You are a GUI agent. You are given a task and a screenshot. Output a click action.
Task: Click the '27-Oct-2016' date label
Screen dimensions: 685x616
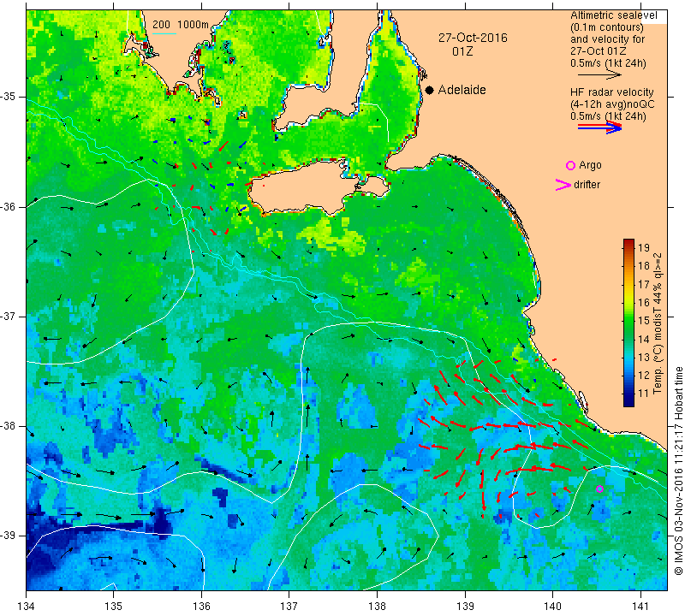coord(473,38)
